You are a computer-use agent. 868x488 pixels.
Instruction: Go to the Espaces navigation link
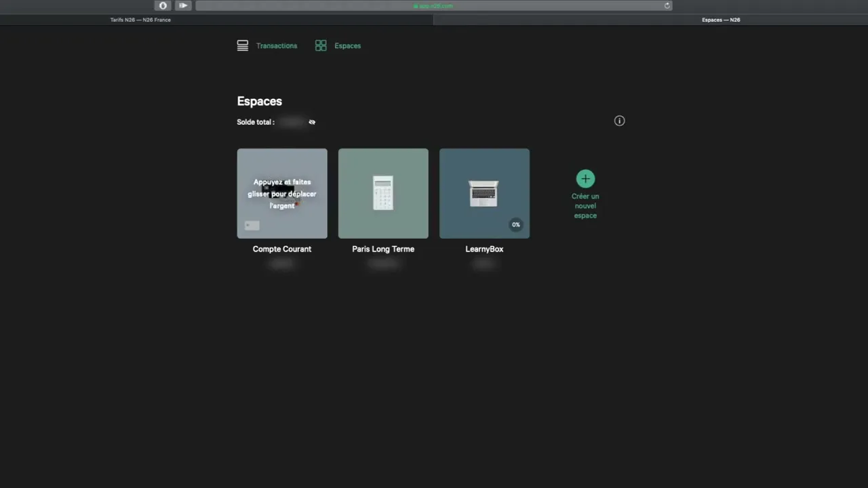[x=347, y=45]
